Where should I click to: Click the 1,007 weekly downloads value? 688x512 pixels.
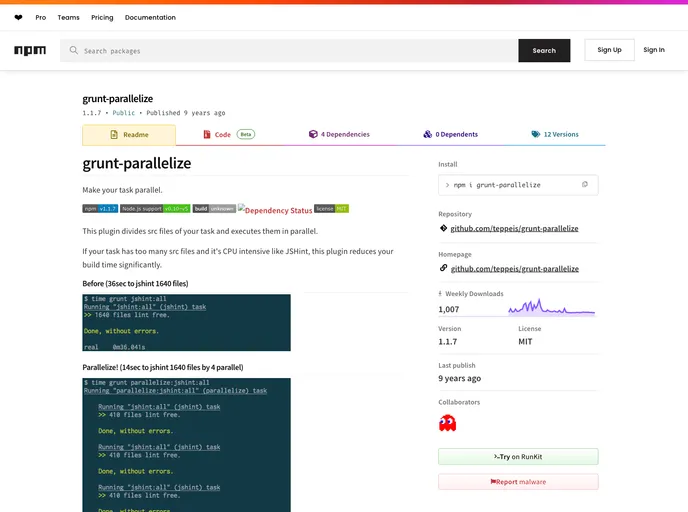click(x=448, y=309)
